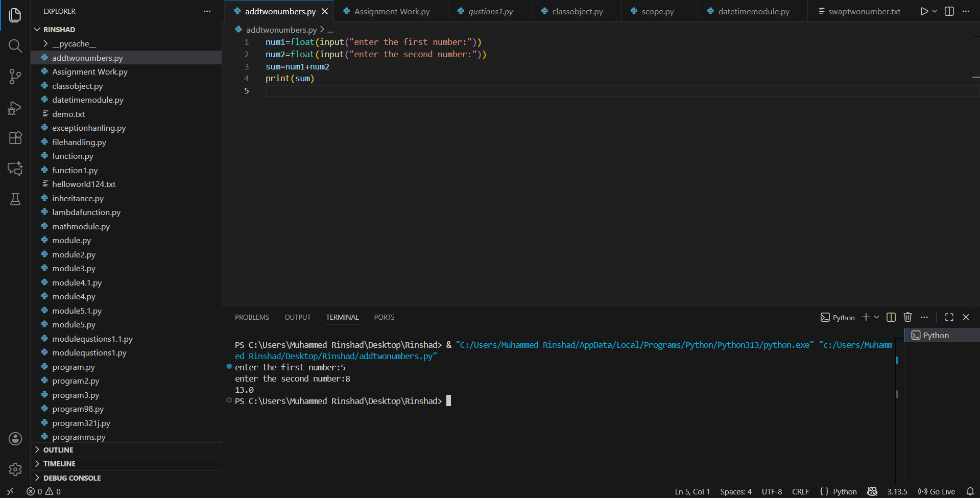Collapse the RINSHAD folder tree
The image size is (980, 498).
[x=36, y=29]
